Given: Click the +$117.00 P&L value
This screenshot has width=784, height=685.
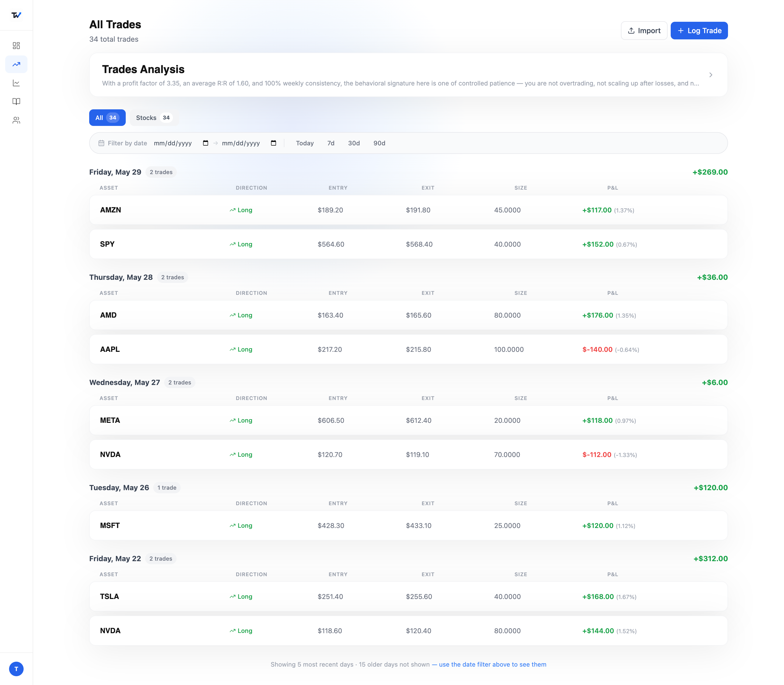Looking at the screenshot, I should tap(597, 210).
